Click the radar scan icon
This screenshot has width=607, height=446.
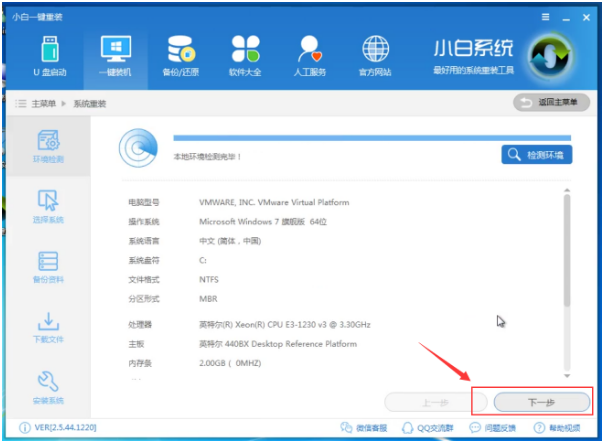[x=138, y=148]
